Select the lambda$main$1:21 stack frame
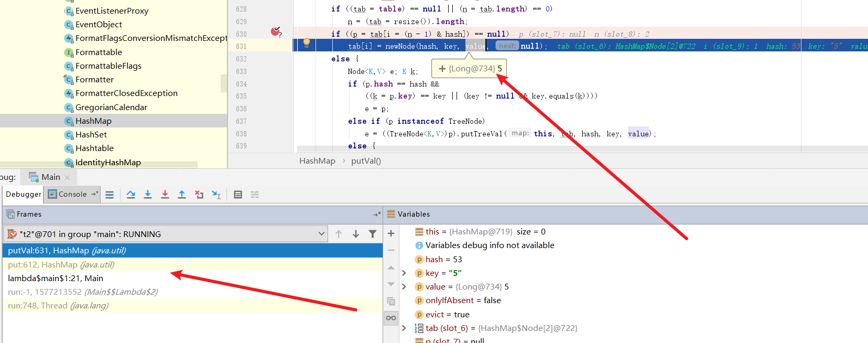Viewport: 868px width, 343px height. click(56, 278)
